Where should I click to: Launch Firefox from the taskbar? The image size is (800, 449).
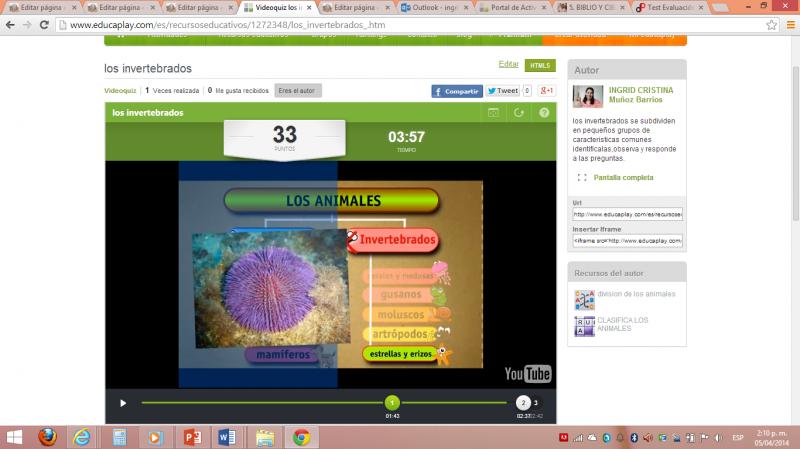pyautogui.click(x=47, y=437)
